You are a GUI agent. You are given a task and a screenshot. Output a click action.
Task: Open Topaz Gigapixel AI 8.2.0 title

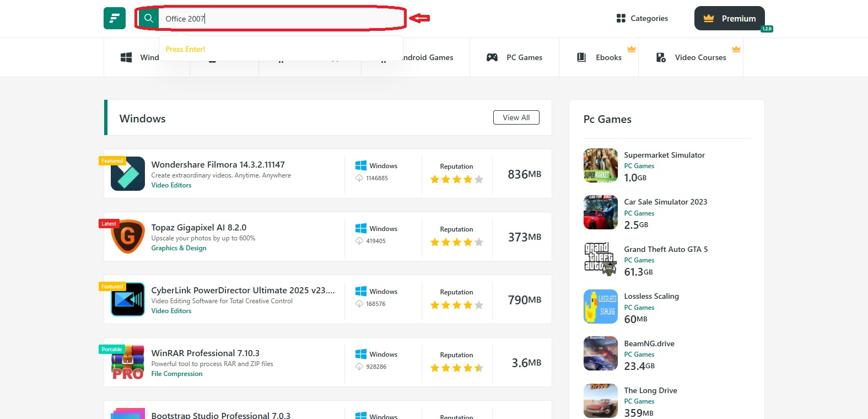click(199, 227)
